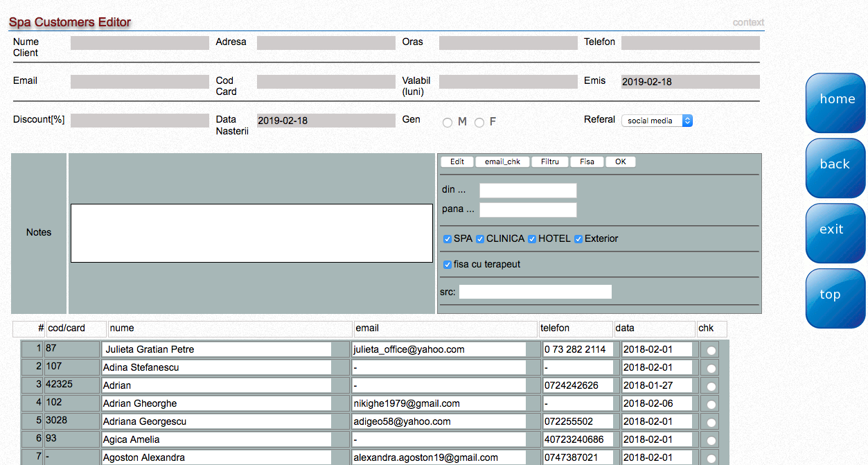The image size is (868, 465).
Task: Click the Nume Client input field
Action: (139, 43)
